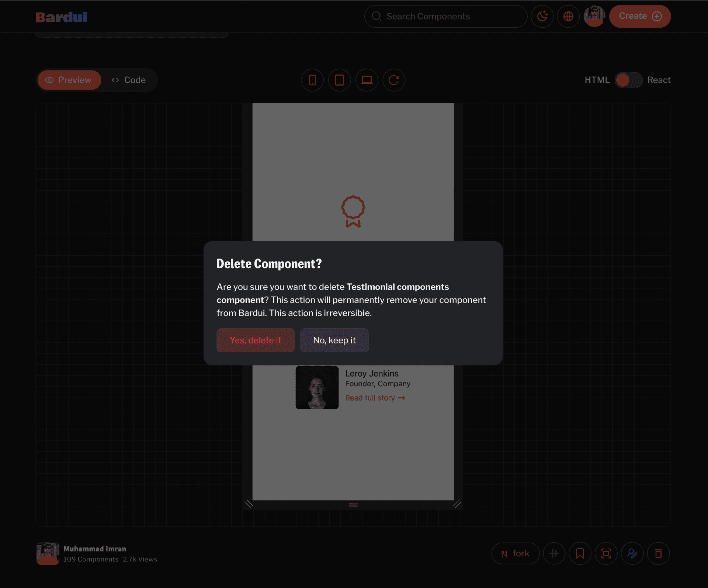Click the user edit icon
This screenshot has width=708, height=588.
[632, 553]
